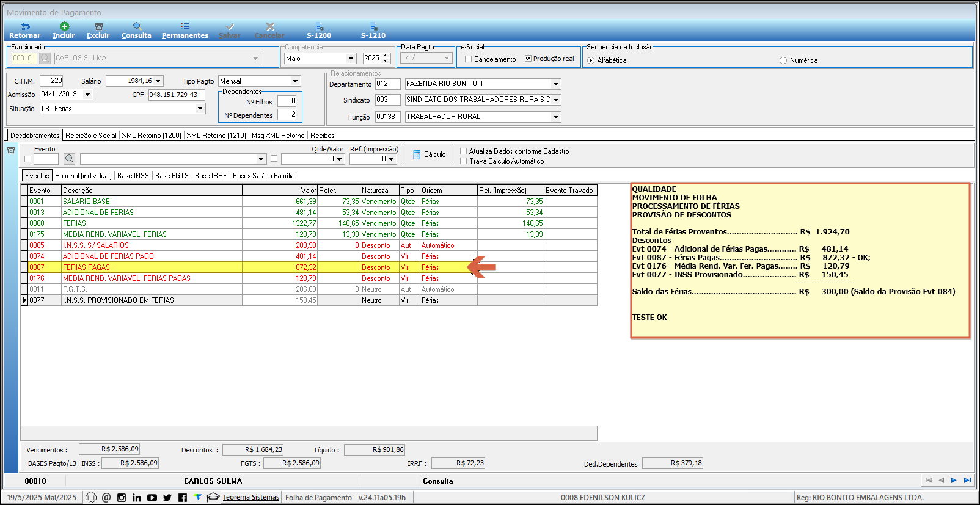Click the Salvar checkmark icon

coord(230,26)
